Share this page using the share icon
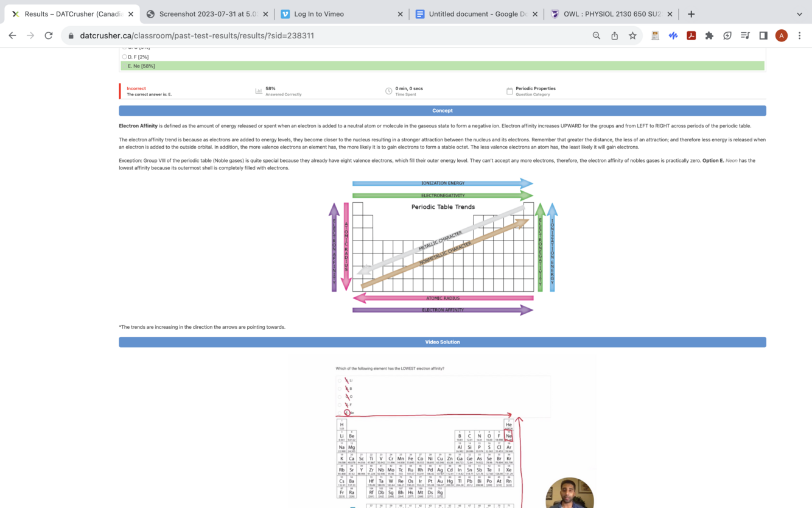This screenshot has height=508, width=812. [615, 35]
